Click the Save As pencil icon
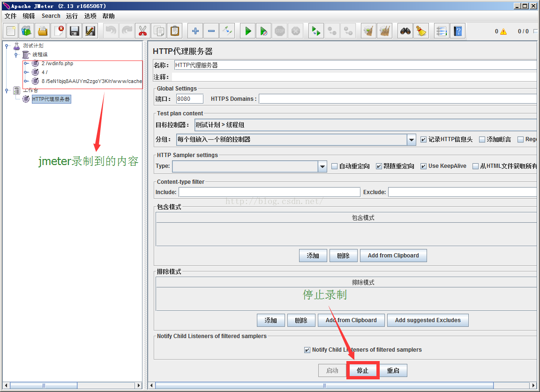The width and height of the screenshot is (540, 392). (x=90, y=31)
